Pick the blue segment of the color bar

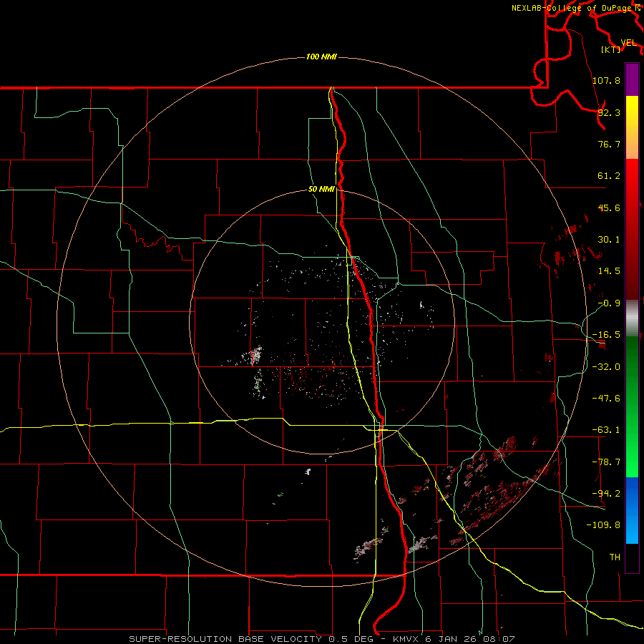point(632,510)
